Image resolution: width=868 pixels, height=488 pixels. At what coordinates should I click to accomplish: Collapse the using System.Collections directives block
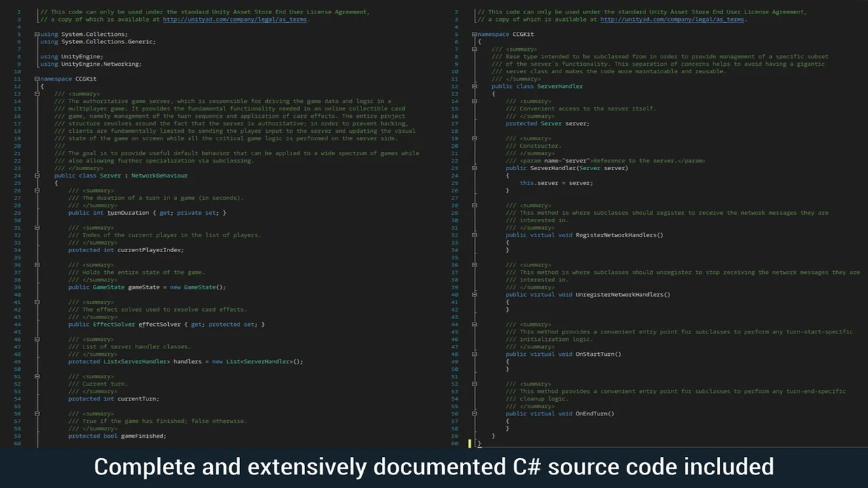[x=37, y=35]
